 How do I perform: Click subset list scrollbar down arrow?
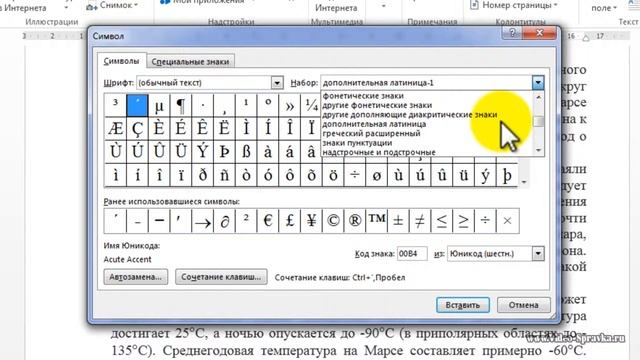point(538,150)
